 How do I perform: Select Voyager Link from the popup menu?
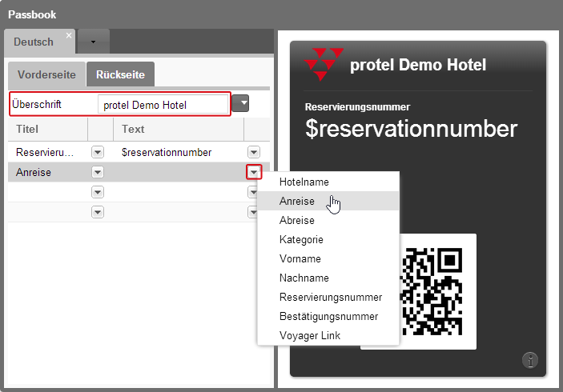[328, 335]
